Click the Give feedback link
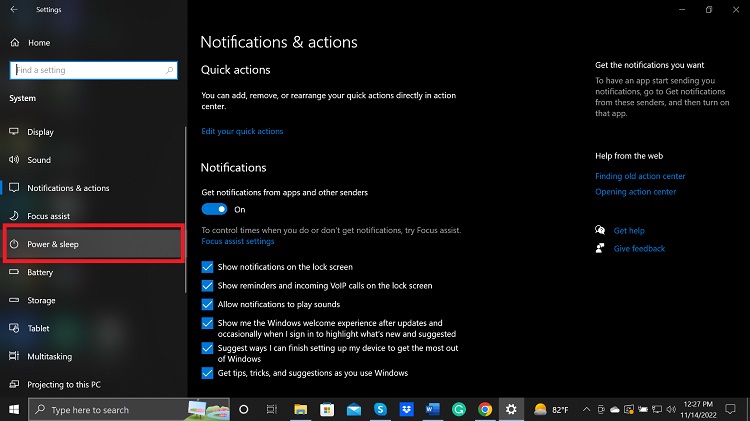The height and width of the screenshot is (421, 750). pos(639,248)
